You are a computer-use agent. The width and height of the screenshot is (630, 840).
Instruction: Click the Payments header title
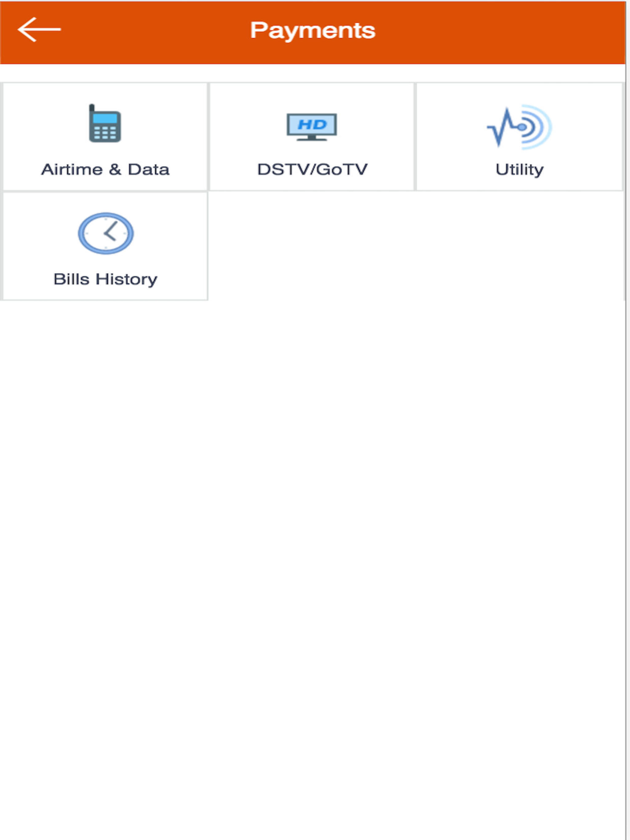click(x=312, y=30)
